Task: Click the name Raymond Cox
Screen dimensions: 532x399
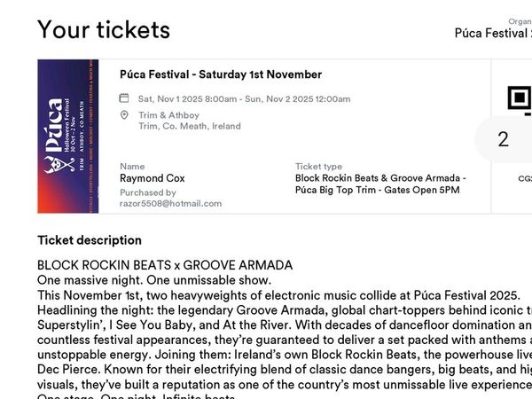Action: [x=153, y=178]
